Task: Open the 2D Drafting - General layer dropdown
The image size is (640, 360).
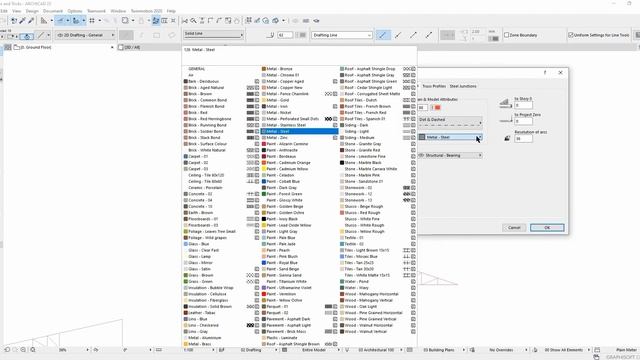Action: tap(85, 35)
